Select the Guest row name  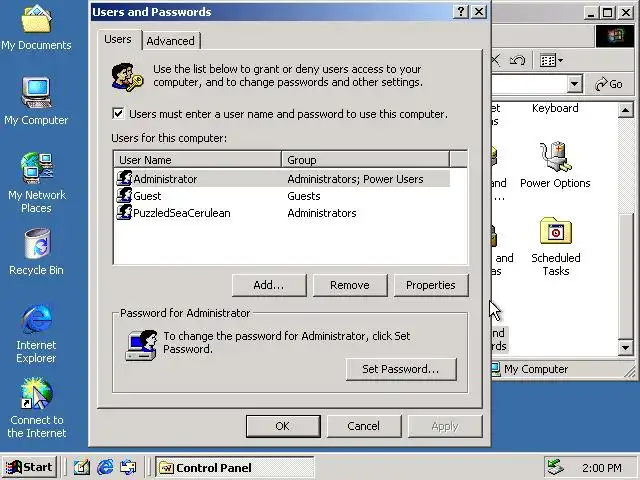tap(147, 196)
